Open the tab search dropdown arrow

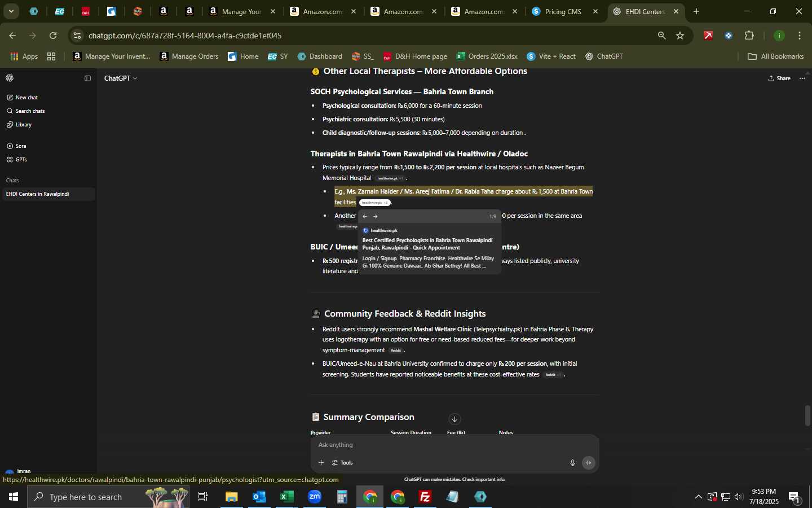[11, 11]
